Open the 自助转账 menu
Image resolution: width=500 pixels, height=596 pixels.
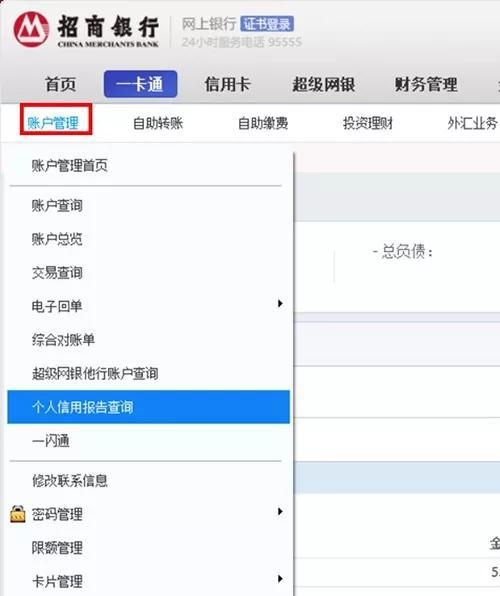158,123
